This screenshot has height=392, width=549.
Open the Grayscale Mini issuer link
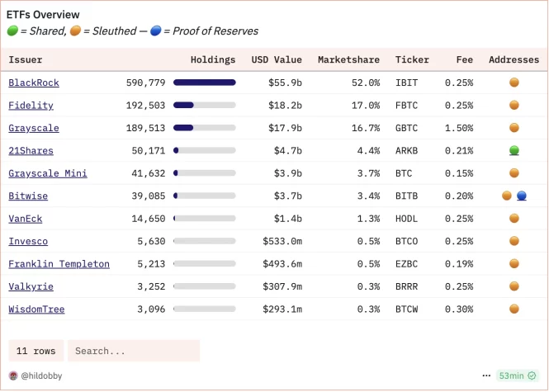pos(48,173)
